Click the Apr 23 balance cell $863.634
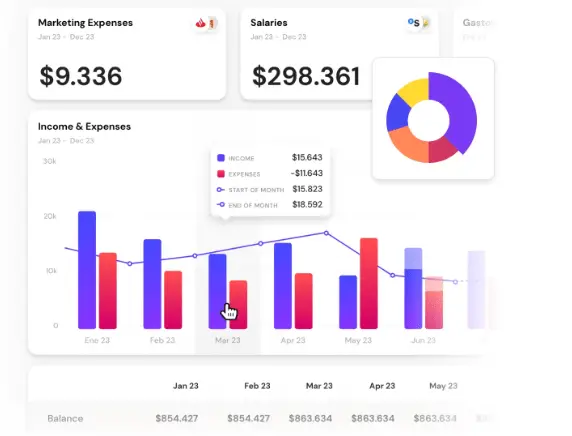 coord(373,418)
